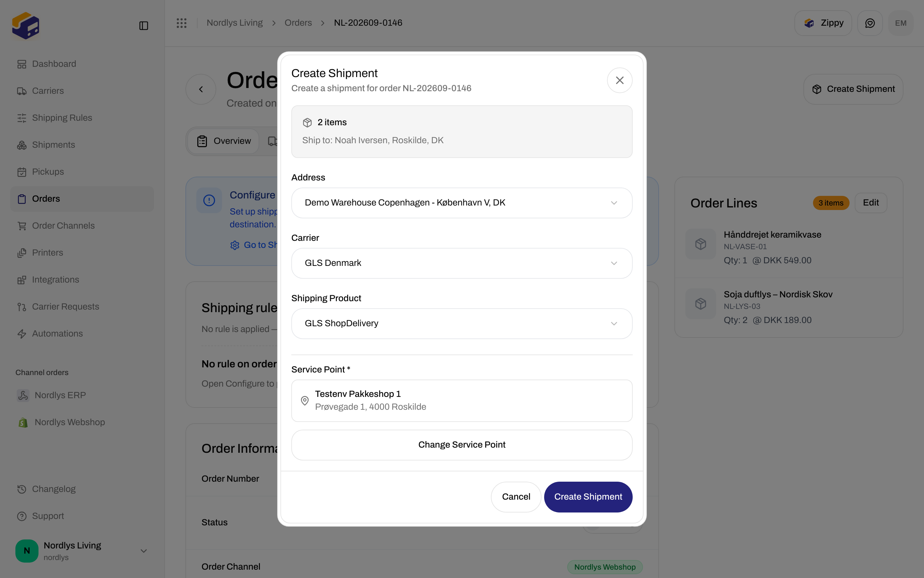Click the NL-202609-0146 breadcrumb
Screen dimensions: 924x578
(368, 23)
